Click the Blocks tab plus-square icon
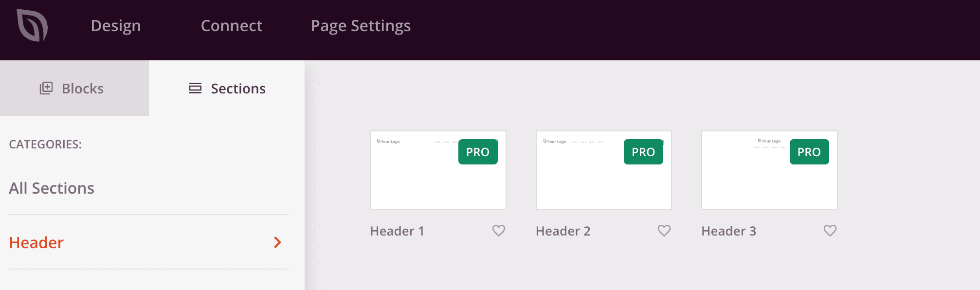Screen dimensions: 980x290 46,88
